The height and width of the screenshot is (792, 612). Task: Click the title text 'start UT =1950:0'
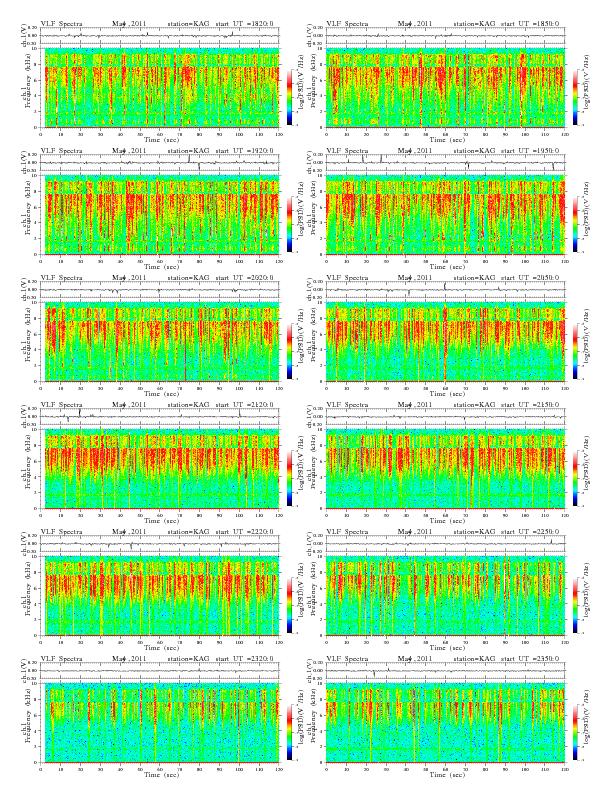(531, 151)
